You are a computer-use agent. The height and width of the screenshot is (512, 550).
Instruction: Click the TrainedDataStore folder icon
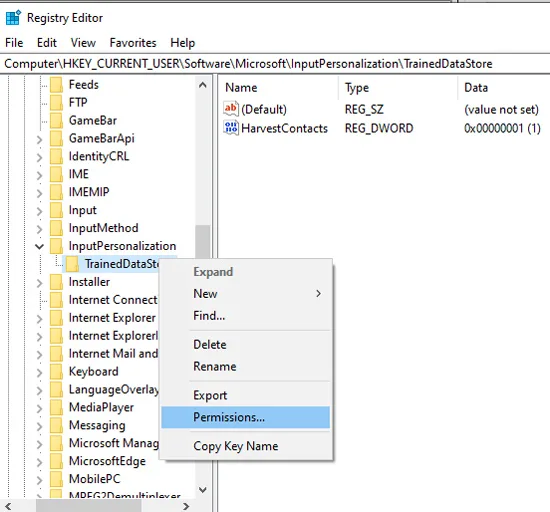[x=72, y=264]
